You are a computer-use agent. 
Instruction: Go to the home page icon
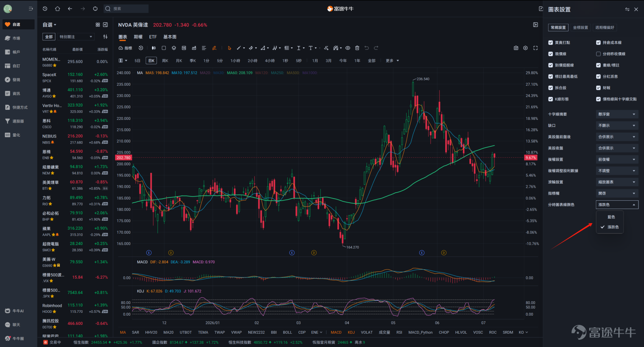[58, 8]
